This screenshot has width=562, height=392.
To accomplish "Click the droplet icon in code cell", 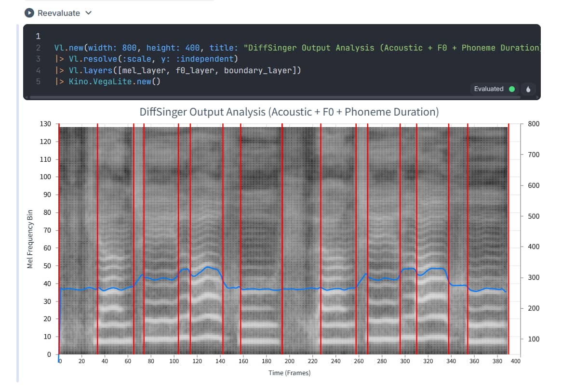I will [x=528, y=89].
